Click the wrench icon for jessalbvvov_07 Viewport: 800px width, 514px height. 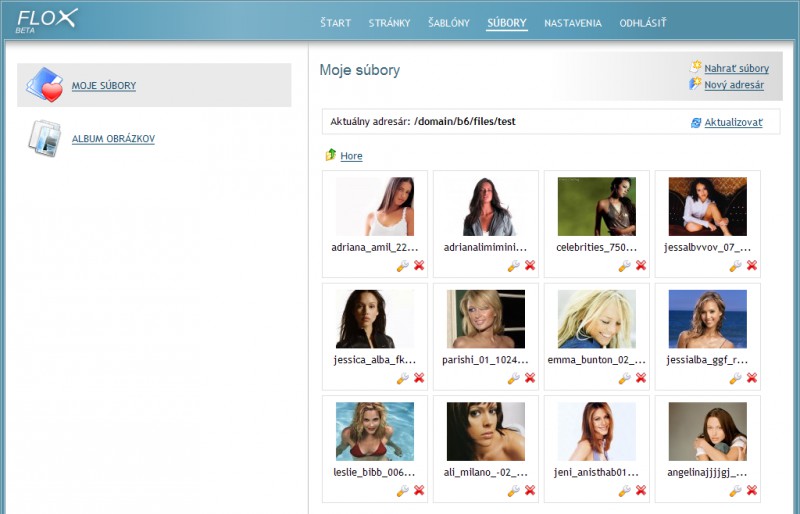tap(735, 265)
